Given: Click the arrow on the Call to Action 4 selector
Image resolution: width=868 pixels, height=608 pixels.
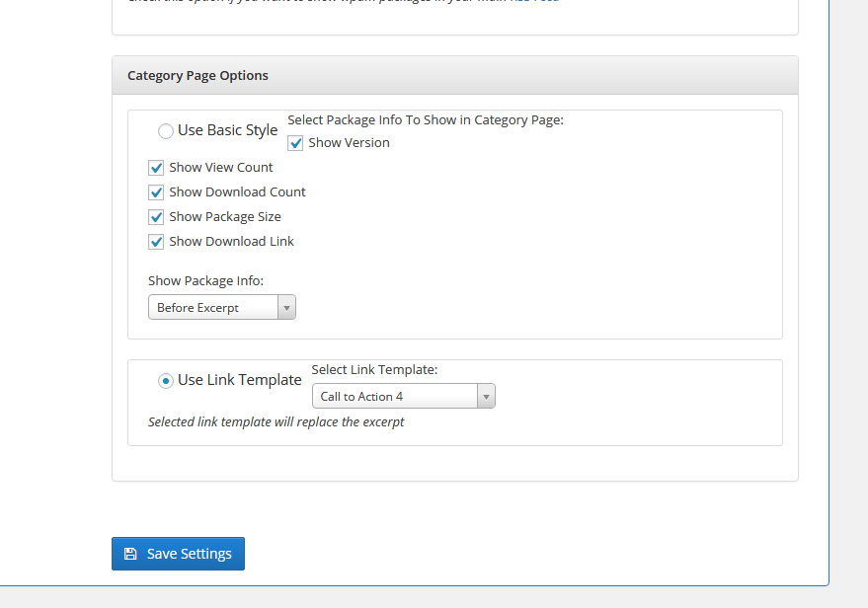Looking at the screenshot, I should coord(485,397).
